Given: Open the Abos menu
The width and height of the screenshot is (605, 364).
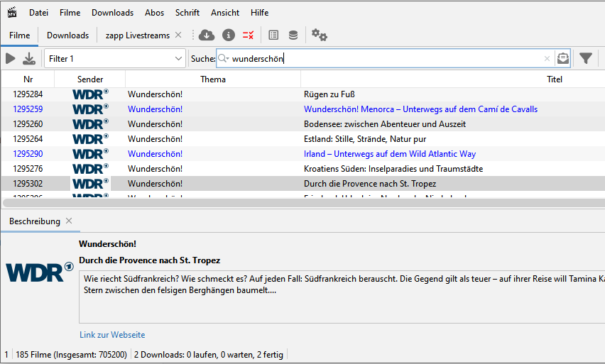Looking at the screenshot, I should click(154, 13).
